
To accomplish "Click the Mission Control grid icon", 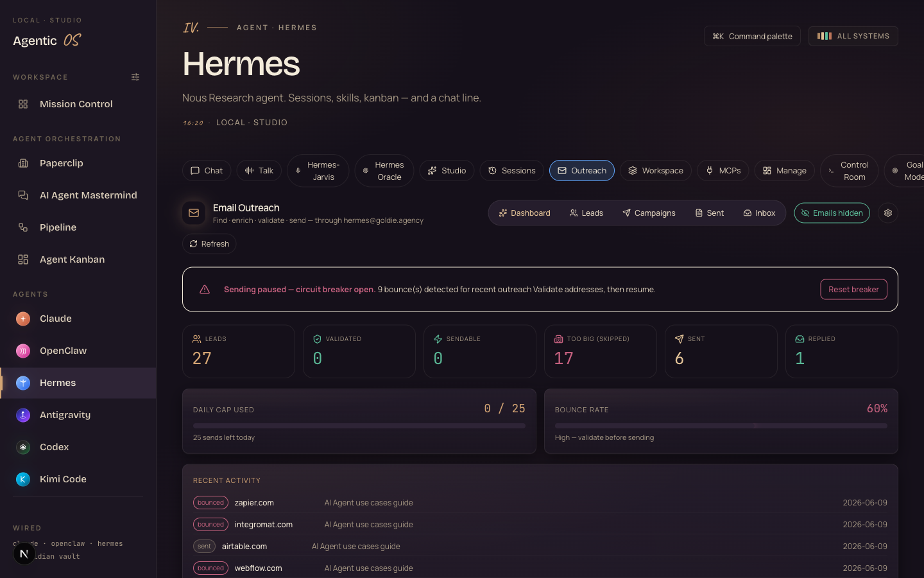I will pos(23,104).
